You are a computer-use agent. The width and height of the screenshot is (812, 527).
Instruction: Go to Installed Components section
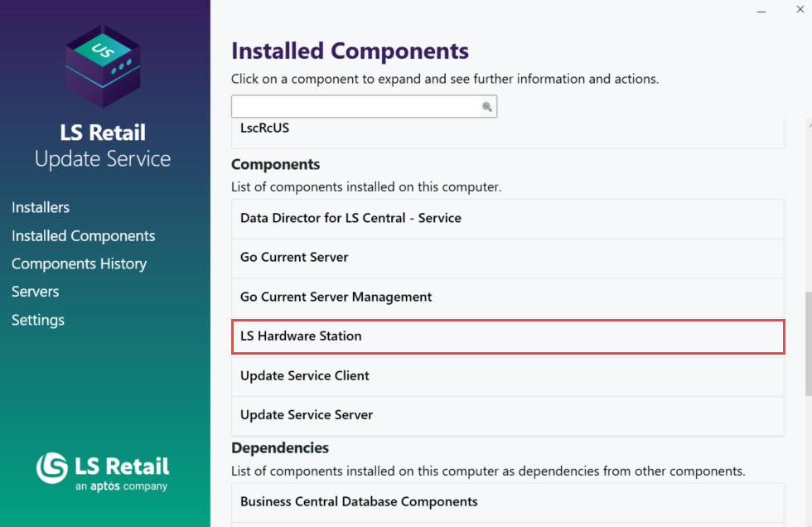pyautogui.click(x=83, y=235)
